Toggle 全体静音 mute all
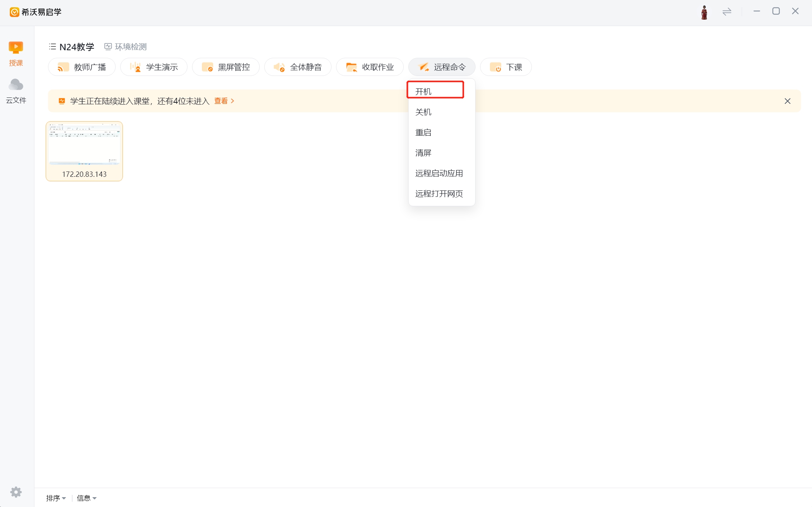The width and height of the screenshot is (812, 507). pos(298,67)
